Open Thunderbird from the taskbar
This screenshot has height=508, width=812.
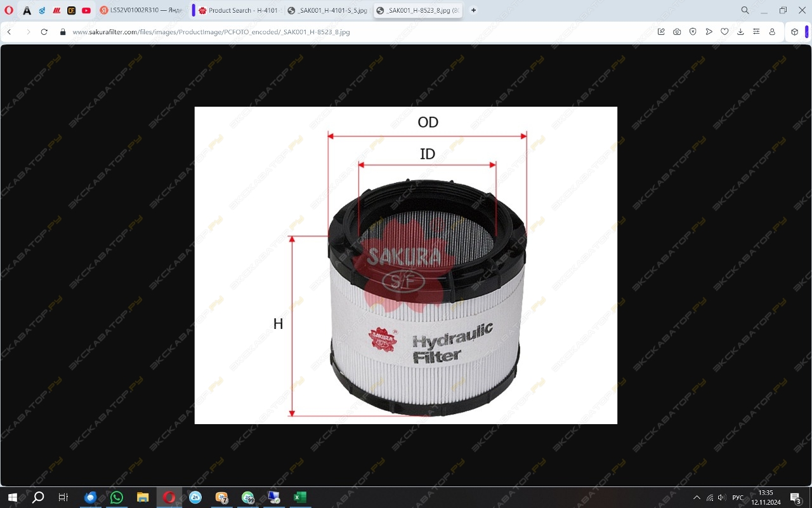coord(90,497)
